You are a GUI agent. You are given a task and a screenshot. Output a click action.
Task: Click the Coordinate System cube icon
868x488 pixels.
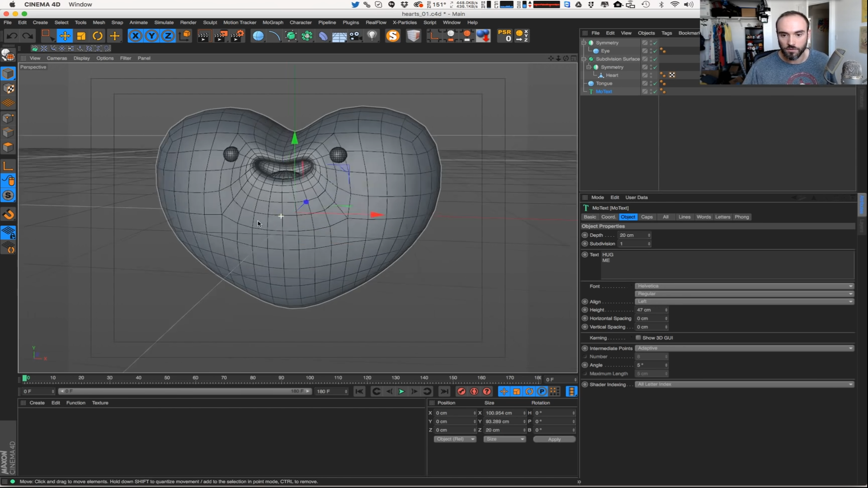tap(185, 36)
